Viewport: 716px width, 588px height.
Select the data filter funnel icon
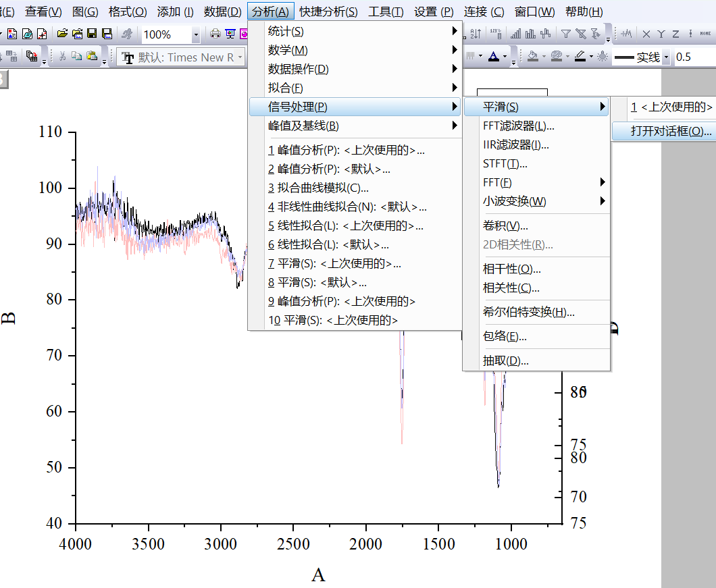pos(566,32)
